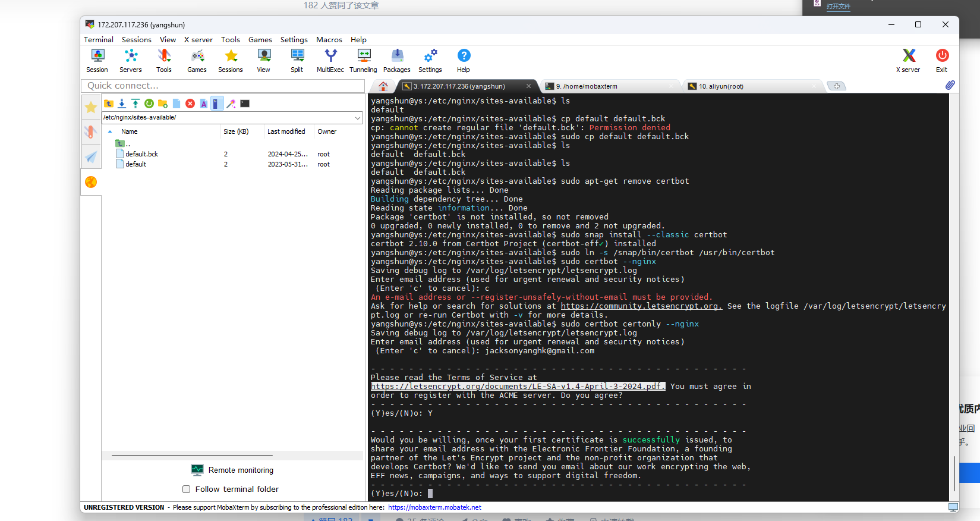Open terminal here via black console icon
The image size is (980, 521).
click(245, 103)
